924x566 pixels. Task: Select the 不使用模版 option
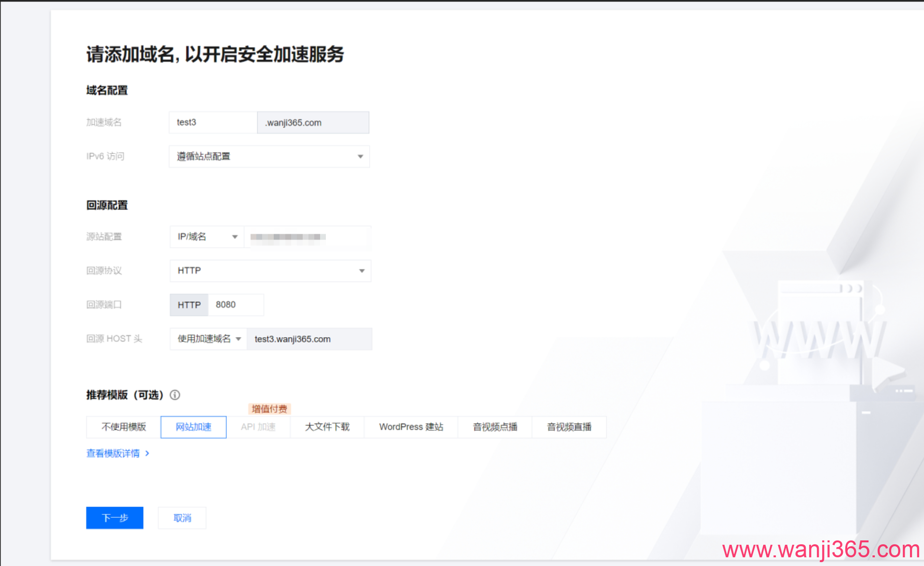coord(123,427)
